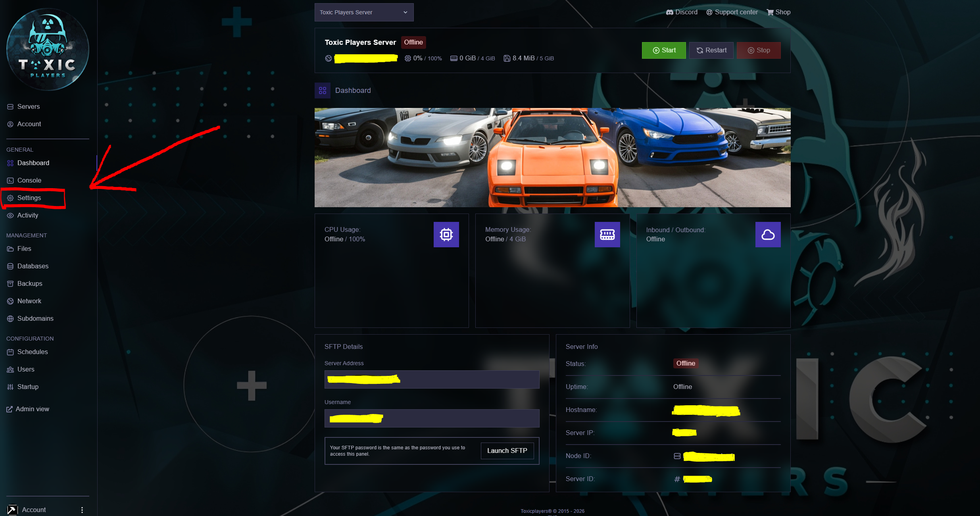Click the Dashboard grid icon in header
Image resolution: width=980 pixels, height=516 pixels.
point(323,90)
